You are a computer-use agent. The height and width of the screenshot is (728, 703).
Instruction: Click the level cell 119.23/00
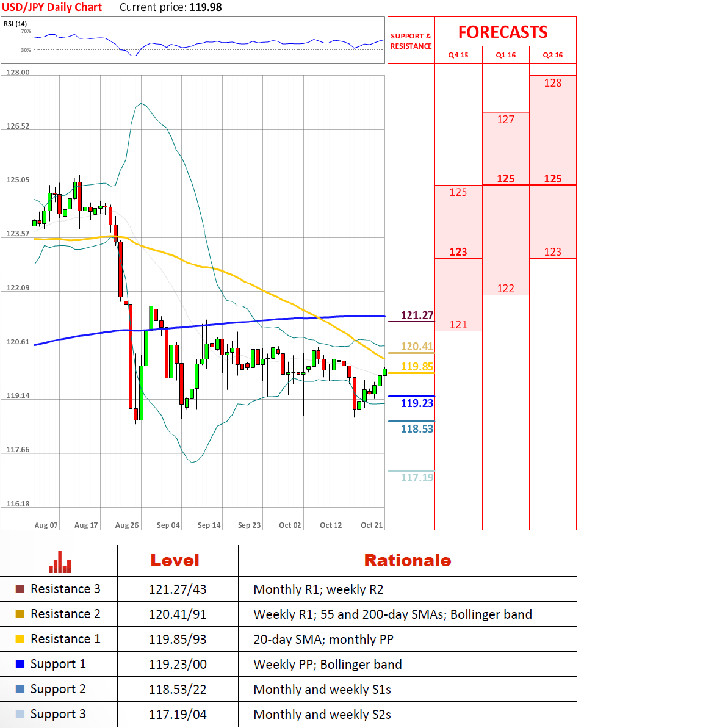pyautogui.click(x=178, y=665)
